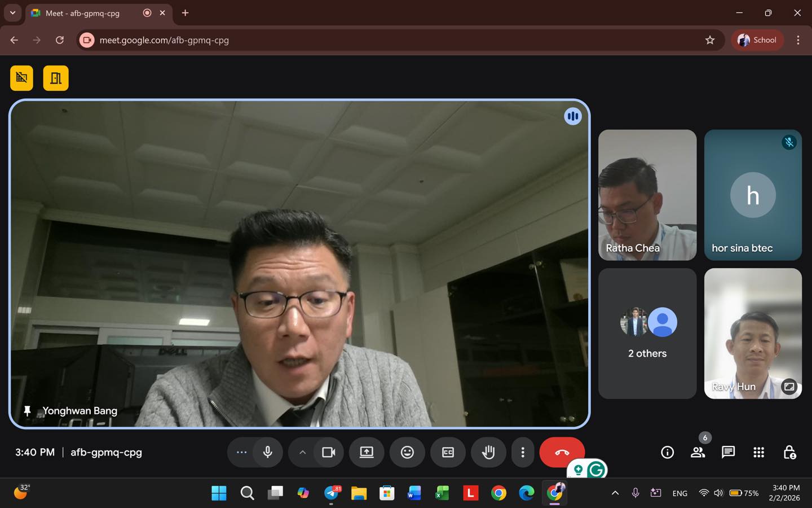Open host controls lock icon
Screen dimensions: 812x508
[x=789, y=452]
